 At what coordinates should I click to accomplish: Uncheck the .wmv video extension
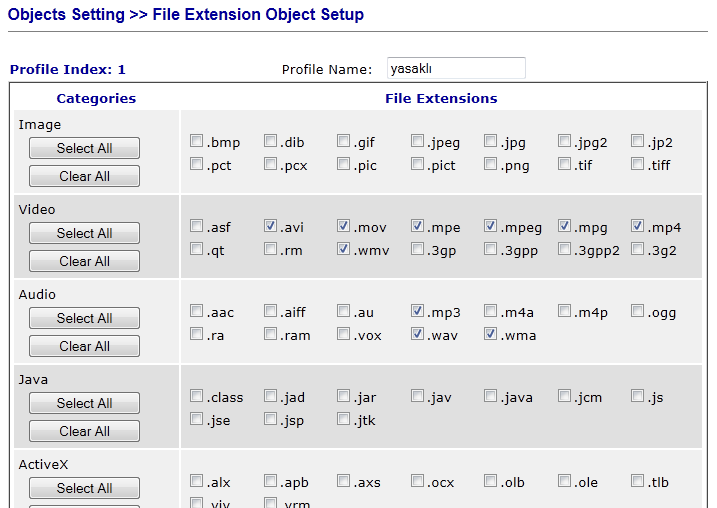point(344,249)
